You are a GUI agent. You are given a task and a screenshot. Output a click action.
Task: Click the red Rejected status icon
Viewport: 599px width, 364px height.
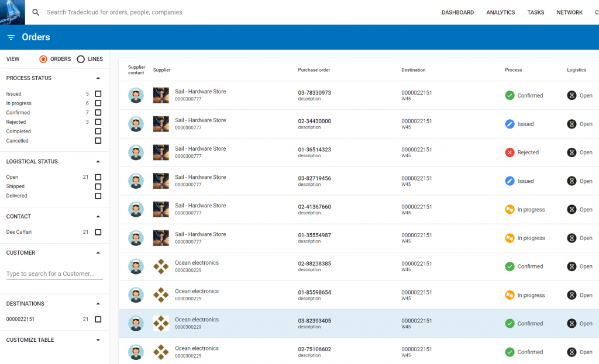(x=510, y=152)
